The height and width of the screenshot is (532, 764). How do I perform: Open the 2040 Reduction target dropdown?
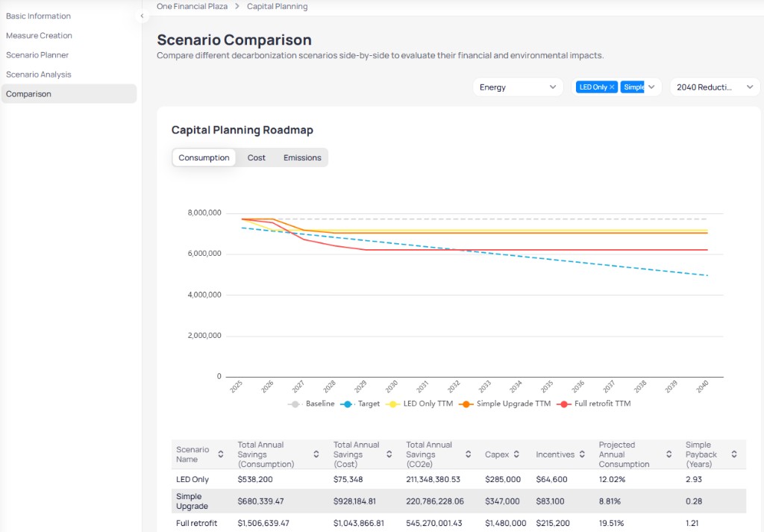tap(715, 87)
